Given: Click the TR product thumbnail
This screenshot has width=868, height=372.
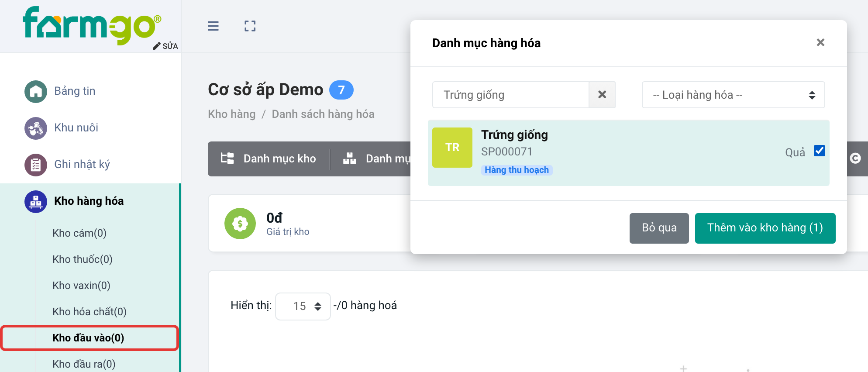Looking at the screenshot, I should coord(452,147).
